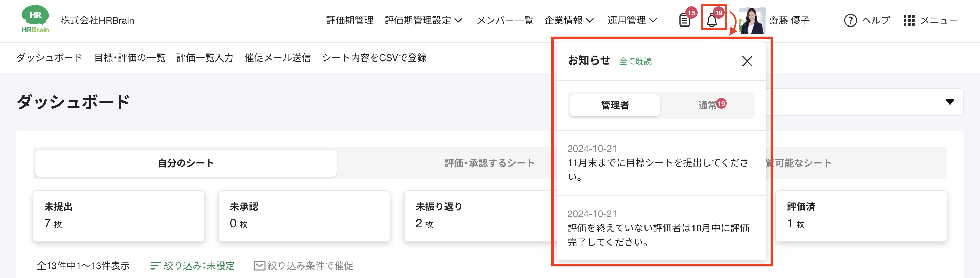
Task: Open the 目標・評価の一覧 tab
Action: point(130,58)
